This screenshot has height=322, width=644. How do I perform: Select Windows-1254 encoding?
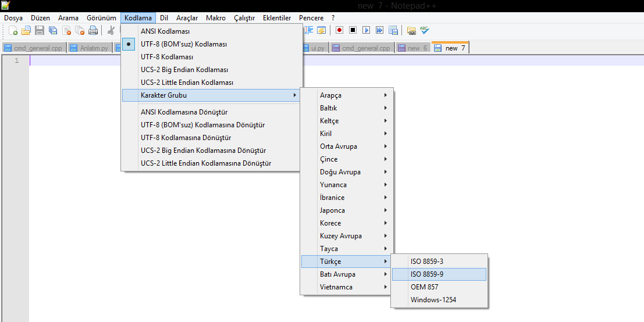pos(439,300)
